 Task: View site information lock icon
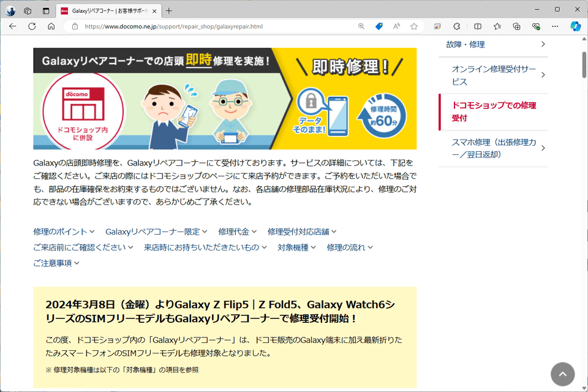75,26
